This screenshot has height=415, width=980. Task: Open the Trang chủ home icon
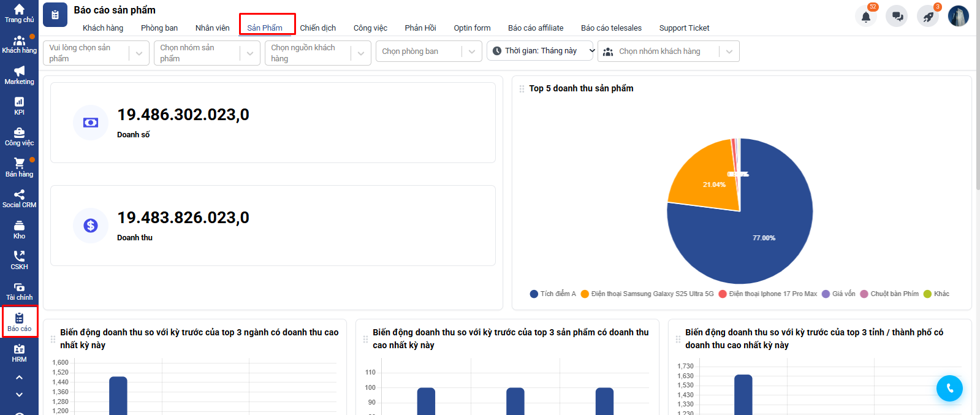tap(19, 13)
